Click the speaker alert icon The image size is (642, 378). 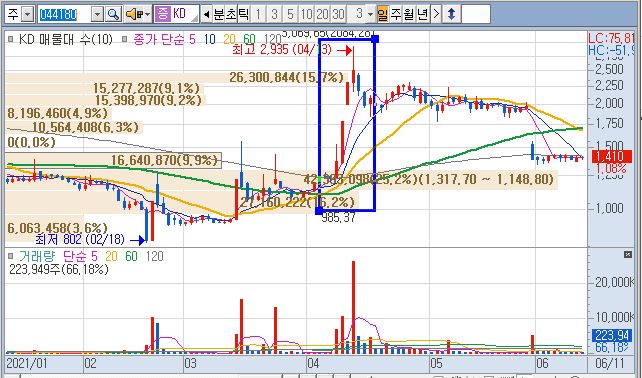coord(134,14)
